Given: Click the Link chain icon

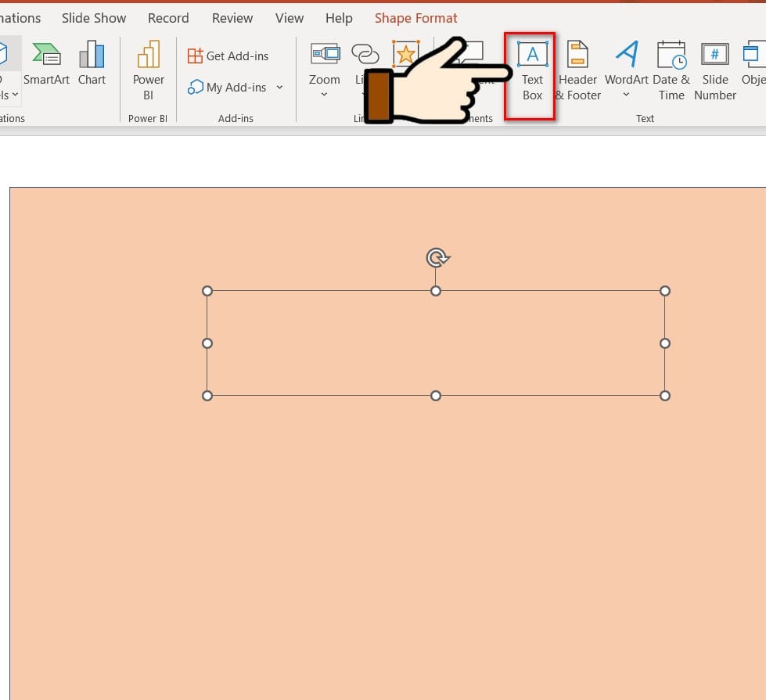Looking at the screenshot, I should coord(365,53).
